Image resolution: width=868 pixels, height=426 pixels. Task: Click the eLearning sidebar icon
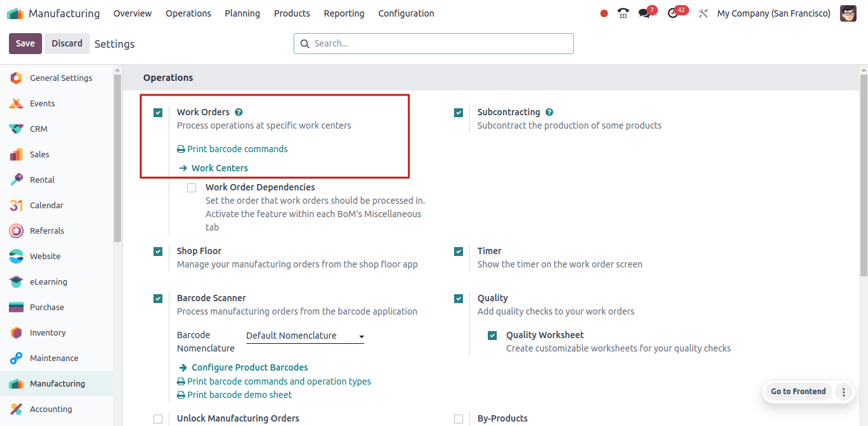point(17,281)
